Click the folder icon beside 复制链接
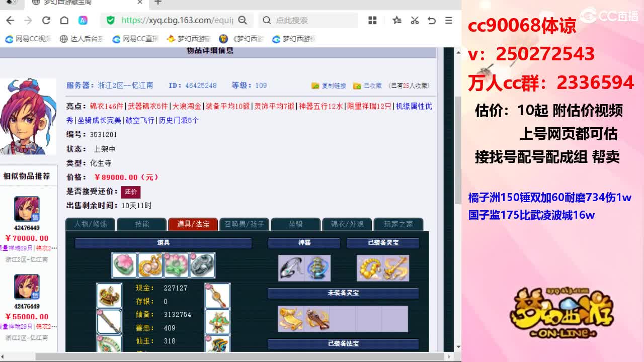The image size is (644, 362). [315, 85]
